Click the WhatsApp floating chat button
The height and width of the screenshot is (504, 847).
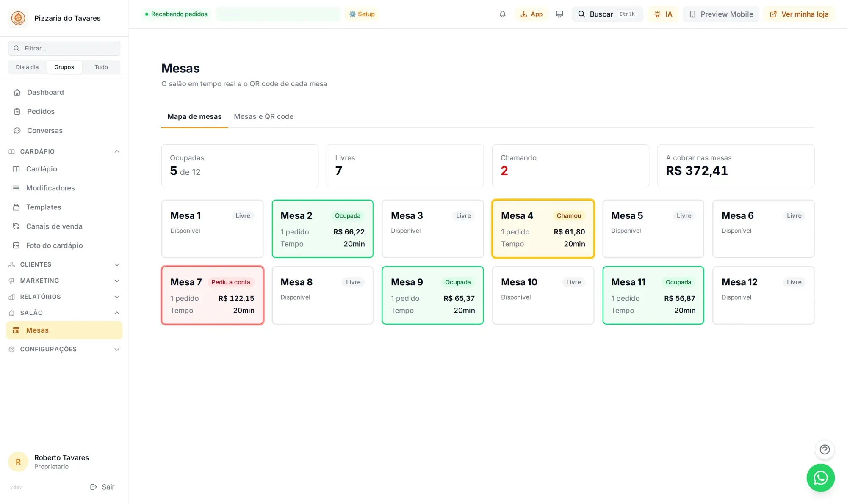[x=820, y=478]
